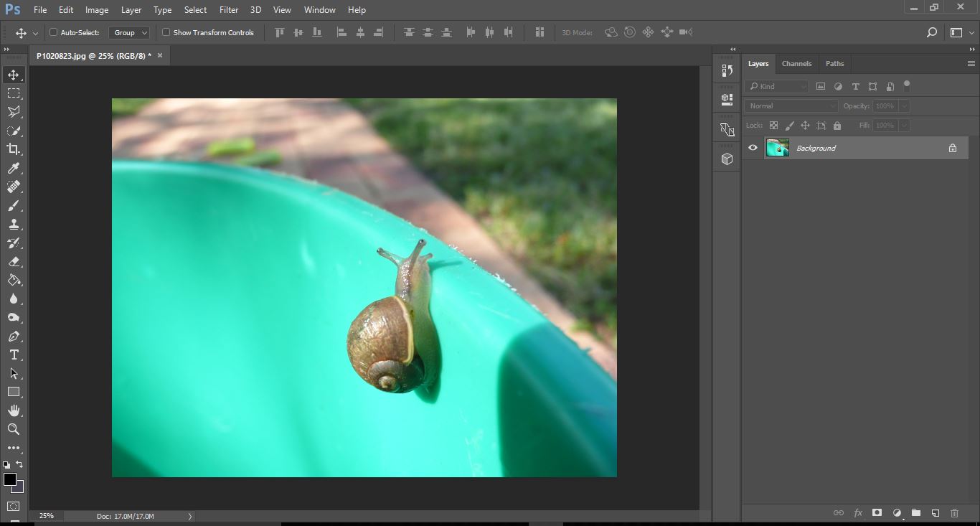980x526 pixels.
Task: Toggle the pixel layer filter
Action: (821, 86)
